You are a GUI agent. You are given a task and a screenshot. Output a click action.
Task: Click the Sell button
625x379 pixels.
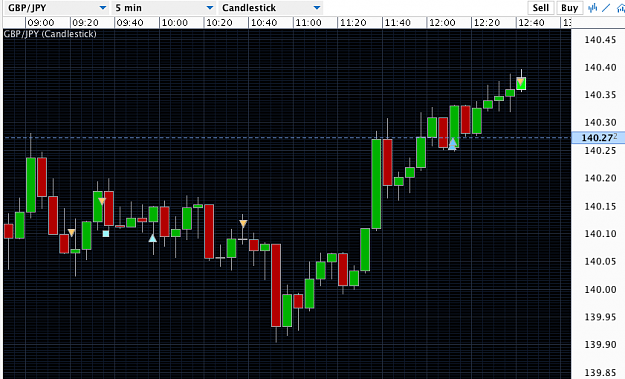point(540,8)
